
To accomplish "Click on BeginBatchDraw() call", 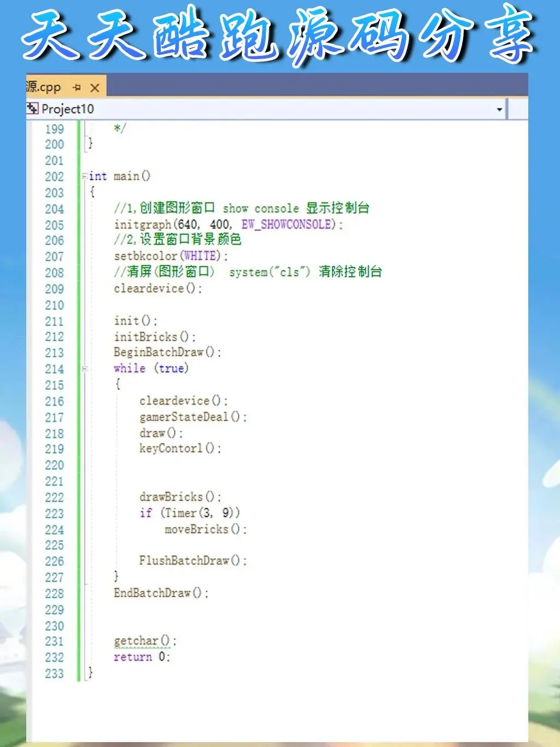I will click(167, 352).
